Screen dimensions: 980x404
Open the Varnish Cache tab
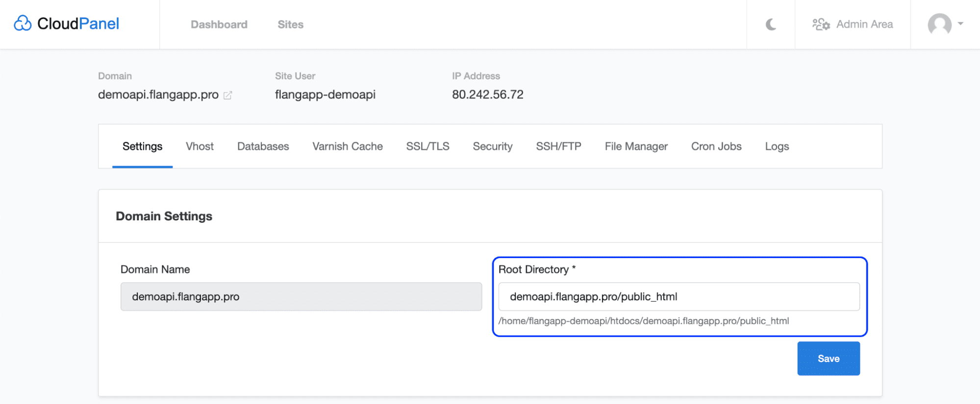click(x=347, y=146)
